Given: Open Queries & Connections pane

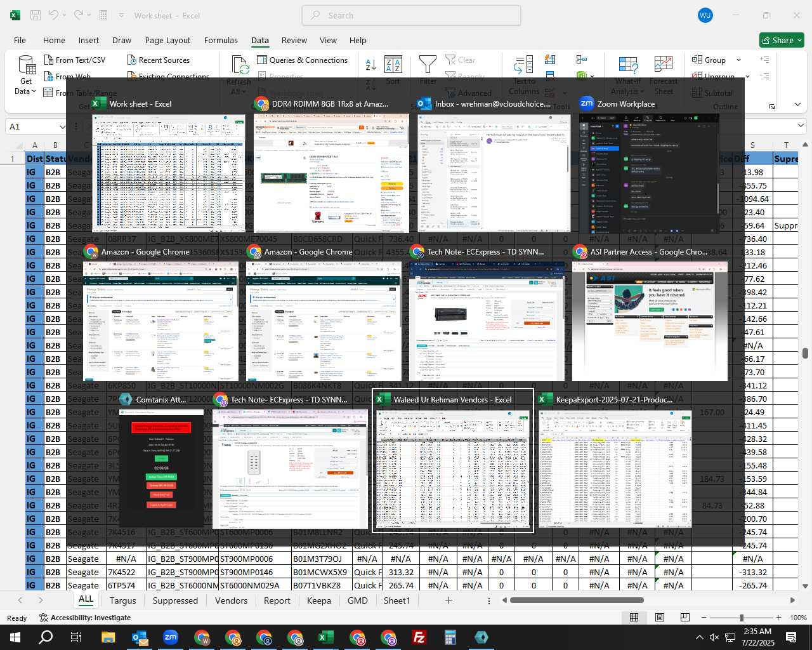Looking at the screenshot, I should pyautogui.click(x=302, y=60).
